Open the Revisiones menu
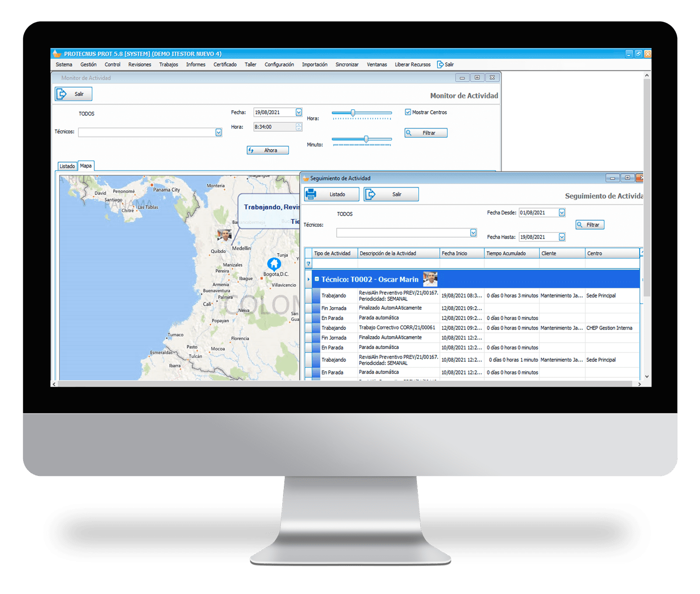 [140, 64]
